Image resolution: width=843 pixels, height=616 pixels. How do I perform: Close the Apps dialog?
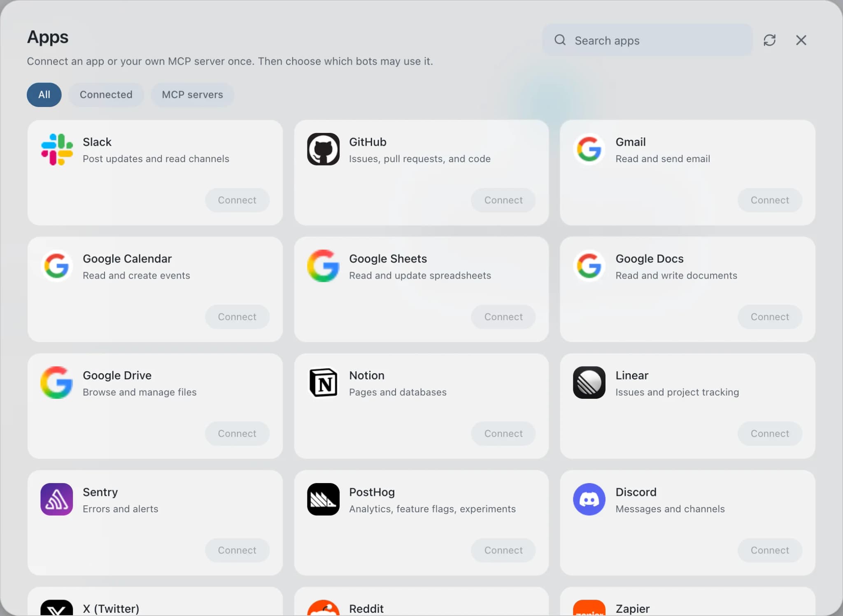tap(801, 40)
